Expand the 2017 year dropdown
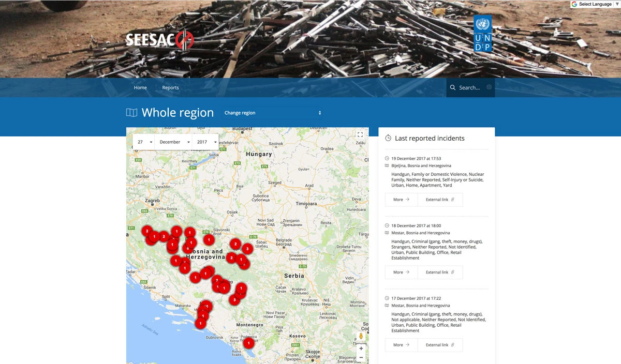 click(205, 142)
